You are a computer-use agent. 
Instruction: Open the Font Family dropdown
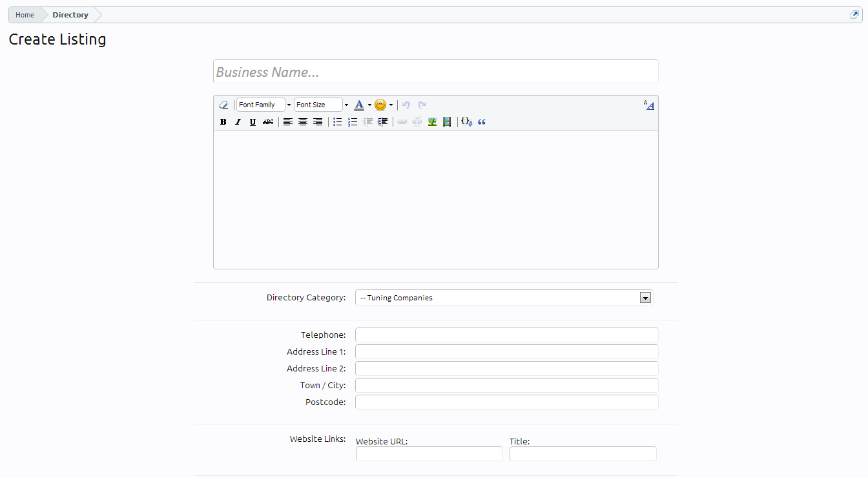[x=264, y=105]
